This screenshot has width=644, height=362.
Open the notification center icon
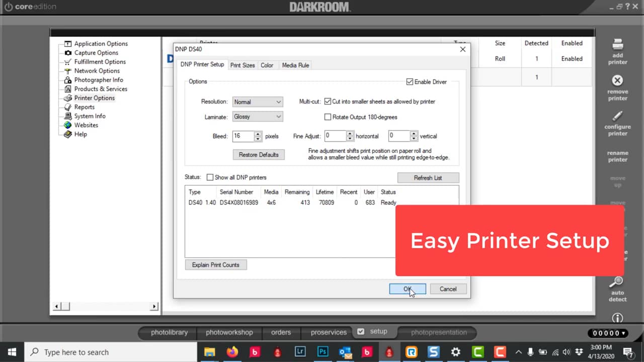tap(628, 352)
